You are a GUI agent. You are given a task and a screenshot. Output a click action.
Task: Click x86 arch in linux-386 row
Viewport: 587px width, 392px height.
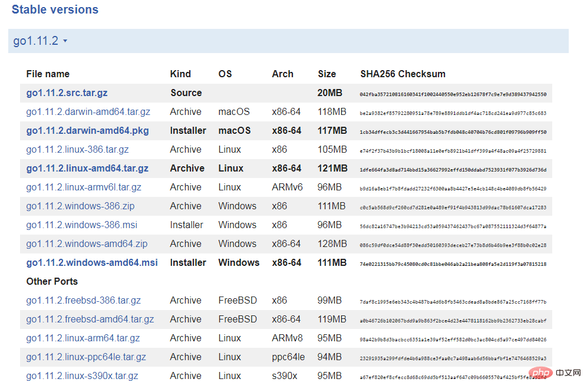pos(279,149)
